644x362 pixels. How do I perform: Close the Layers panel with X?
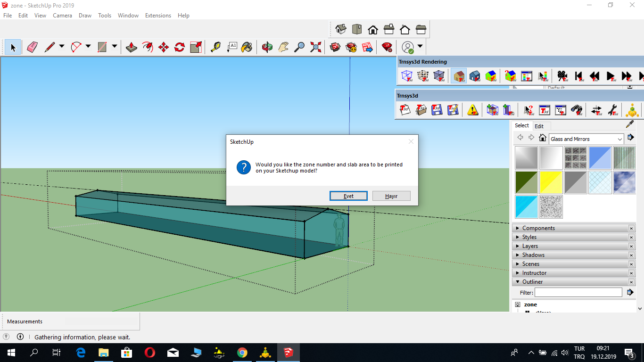[631, 246]
